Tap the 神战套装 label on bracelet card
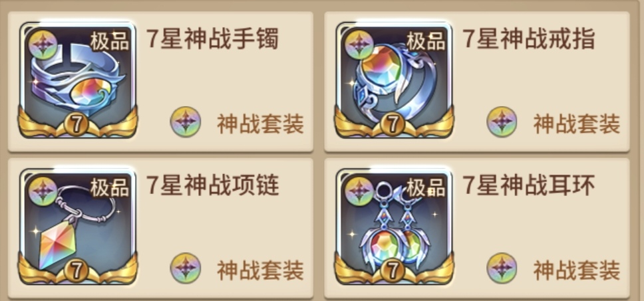This screenshot has height=301, width=644. point(260,124)
